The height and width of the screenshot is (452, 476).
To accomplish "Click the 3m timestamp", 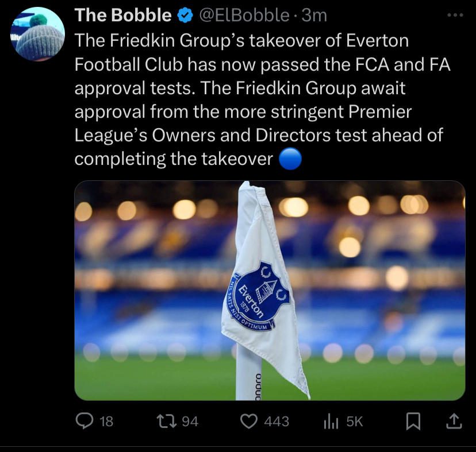I will (314, 16).
